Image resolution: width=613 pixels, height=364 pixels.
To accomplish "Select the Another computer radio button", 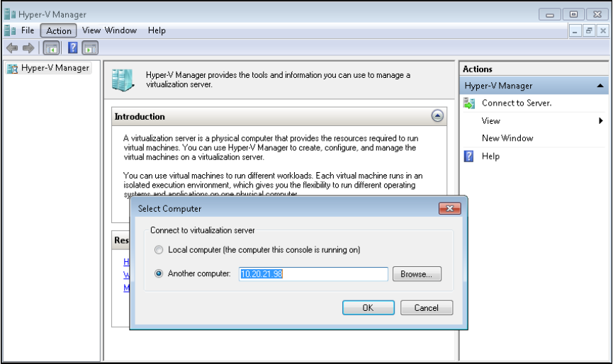I will [x=159, y=274].
